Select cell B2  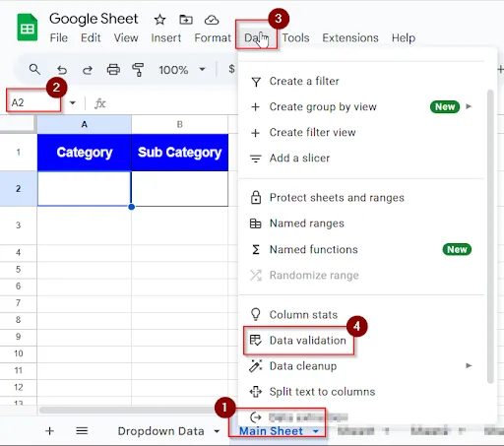[180, 189]
